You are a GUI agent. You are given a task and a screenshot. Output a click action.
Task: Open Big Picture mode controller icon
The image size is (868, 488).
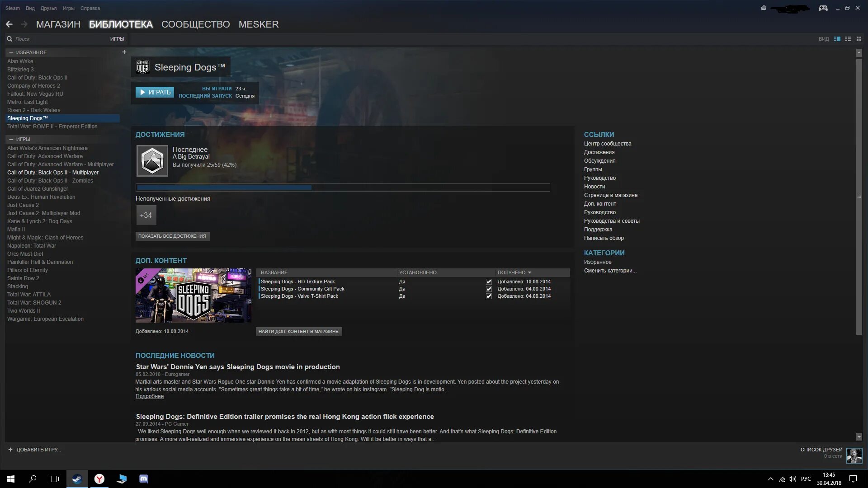(823, 8)
